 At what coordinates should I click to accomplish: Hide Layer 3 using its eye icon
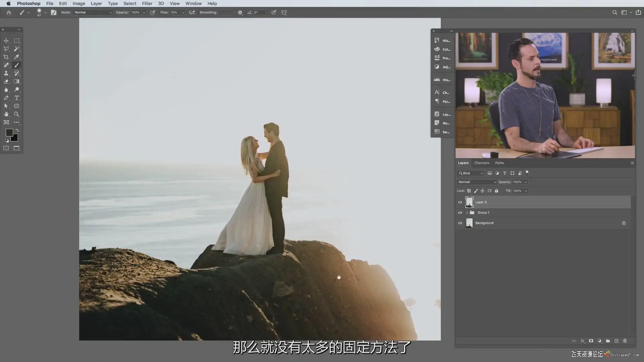pyautogui.click(x=460, y=202)
